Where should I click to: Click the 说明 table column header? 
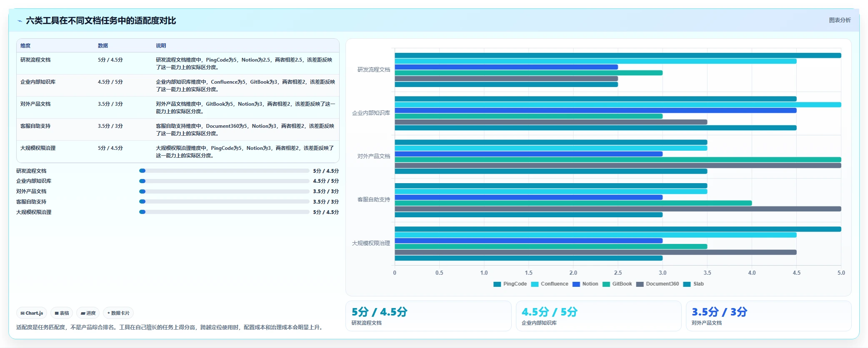click(161, 46)
